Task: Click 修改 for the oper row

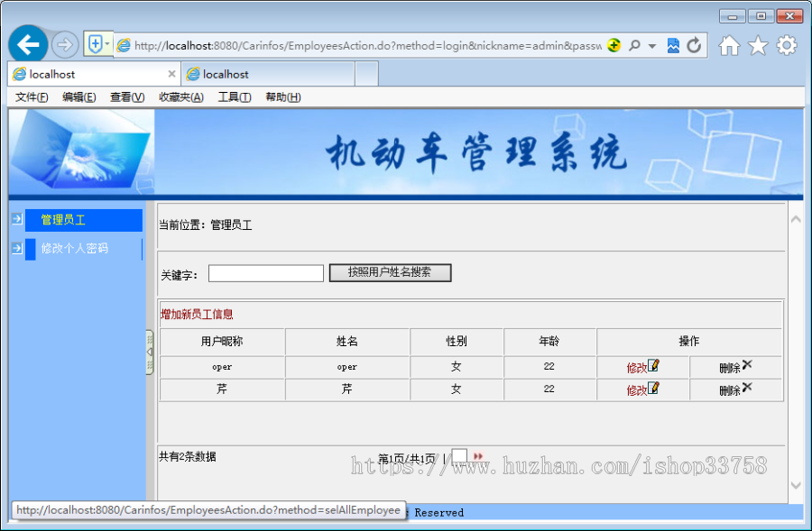Action: pyautogui.click(x=636, y=368)
